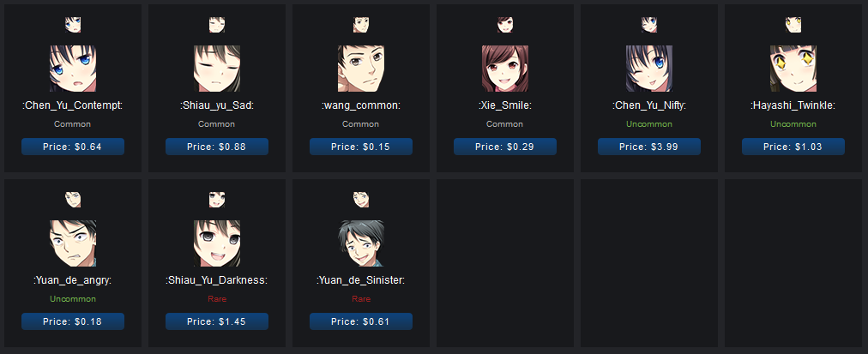
Task: Click the large Hayashi_Twinkle star-eyed emoticon
Action: tap(793, 69)
